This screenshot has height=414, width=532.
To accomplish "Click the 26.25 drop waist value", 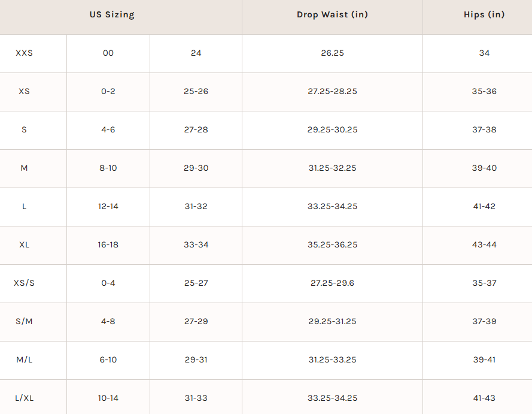I will point(332,53).
